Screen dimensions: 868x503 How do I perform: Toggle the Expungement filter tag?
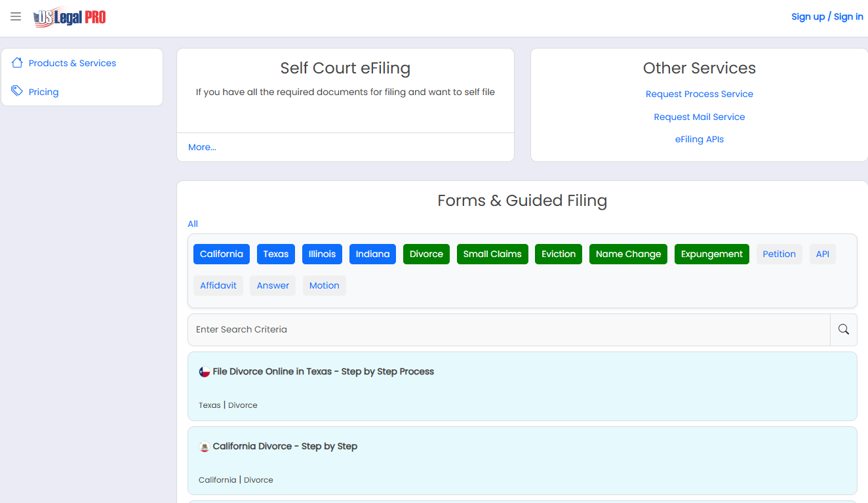click(712, 254)
